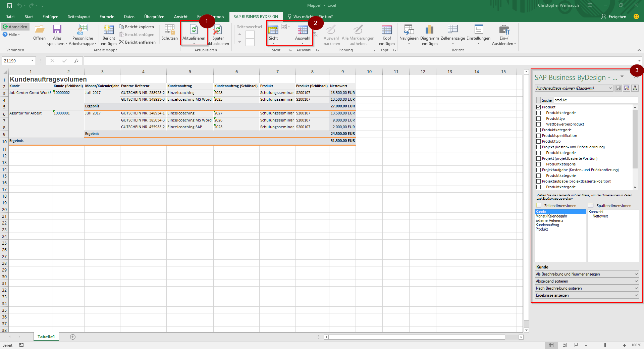Image resolution: width=644 pixels, height=349 pixels.
Task: Switch to the Überprüfen tab
Action: pos(154,17)
